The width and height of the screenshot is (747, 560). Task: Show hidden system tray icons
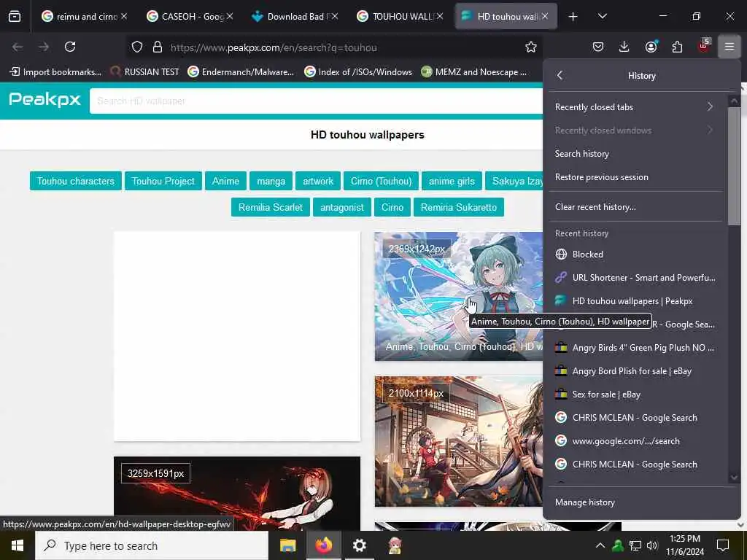click(600, 545)
